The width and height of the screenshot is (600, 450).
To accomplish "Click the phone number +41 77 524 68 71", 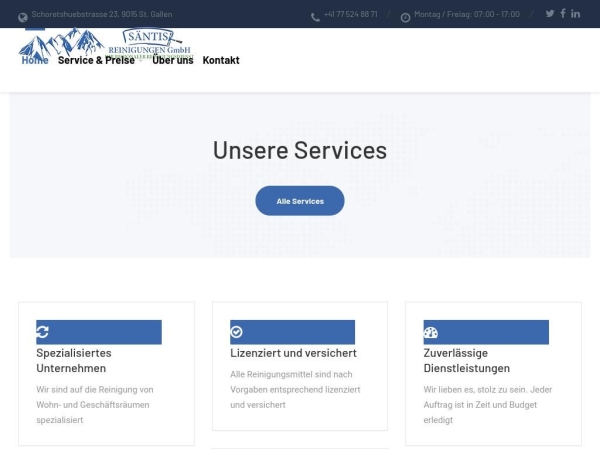I will [x=351, y=15].
